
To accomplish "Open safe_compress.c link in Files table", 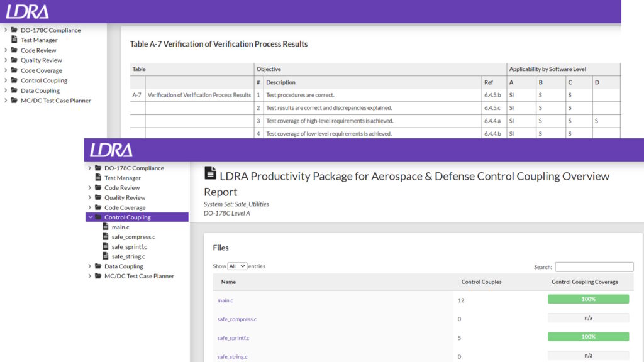I will coord(237,319).
